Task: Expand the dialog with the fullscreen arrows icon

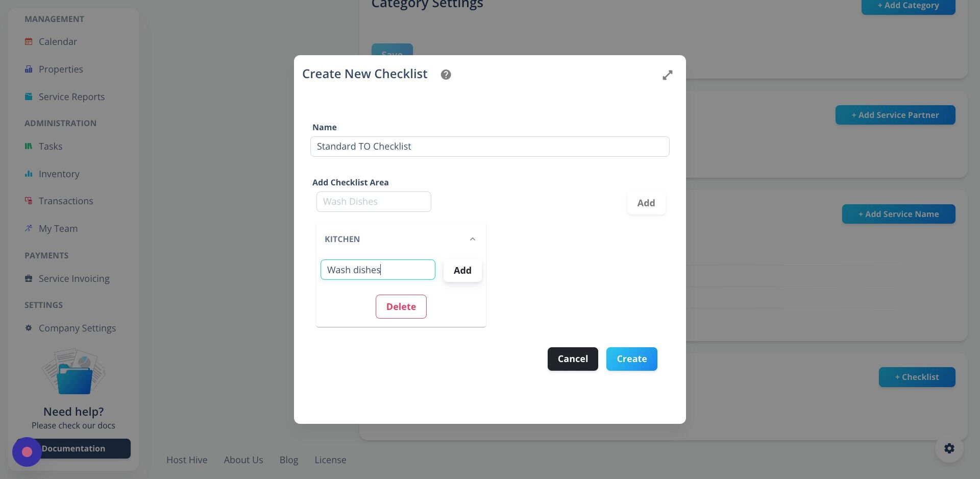Action: coord(667,75)
